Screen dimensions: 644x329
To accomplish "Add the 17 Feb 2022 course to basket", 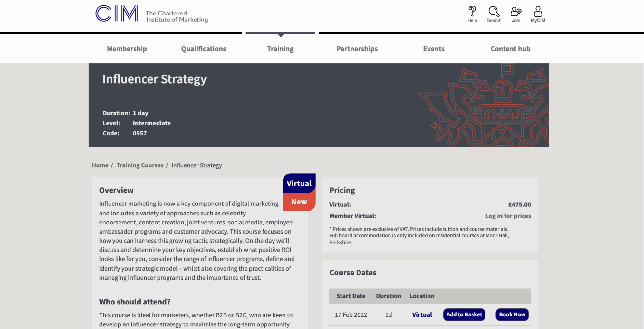I will (x=464, y=314).
